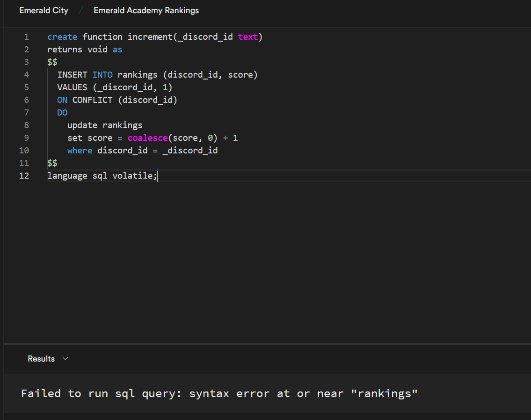
Task: Click the blue 'where' keyword
Action: [80, 151]
